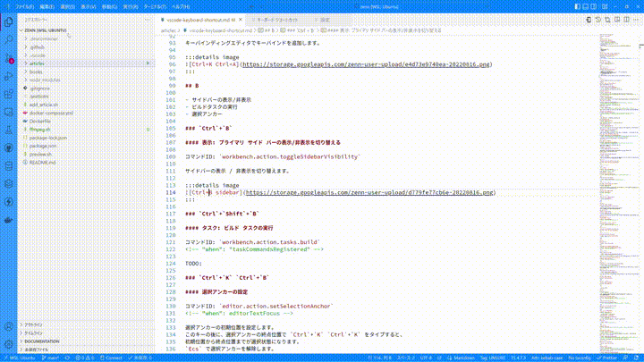
Task: Close the vscode-keyboard-shortcut.md tab
Action: click(x=241, y=20)
